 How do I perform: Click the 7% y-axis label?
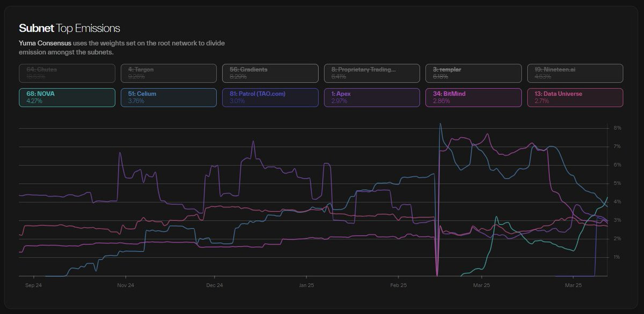point(617,146)
